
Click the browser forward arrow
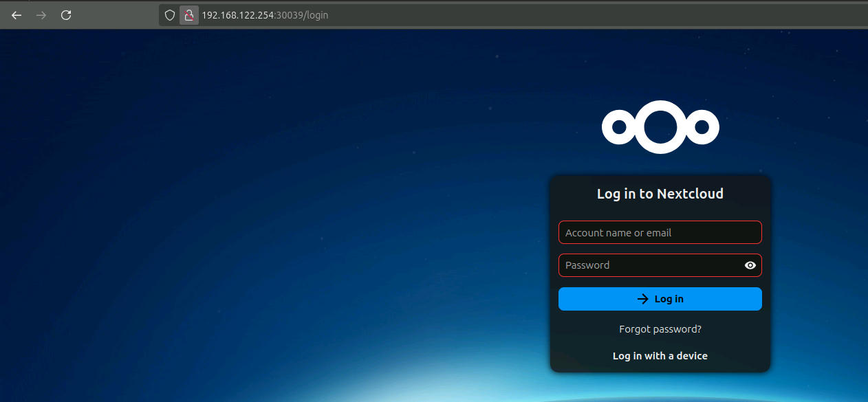pos(41,15)
